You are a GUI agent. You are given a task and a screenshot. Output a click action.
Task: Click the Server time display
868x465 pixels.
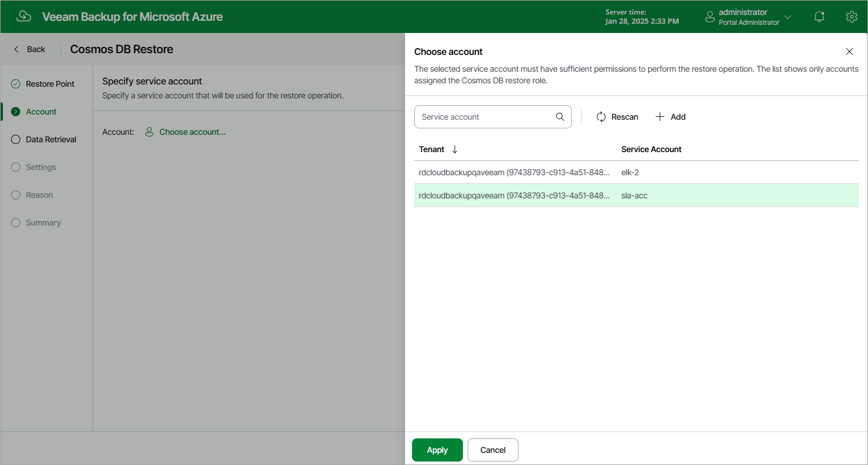(x=642, y=17)
